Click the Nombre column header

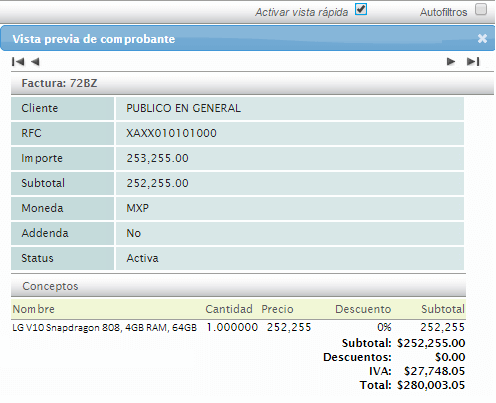click(33, 309)
